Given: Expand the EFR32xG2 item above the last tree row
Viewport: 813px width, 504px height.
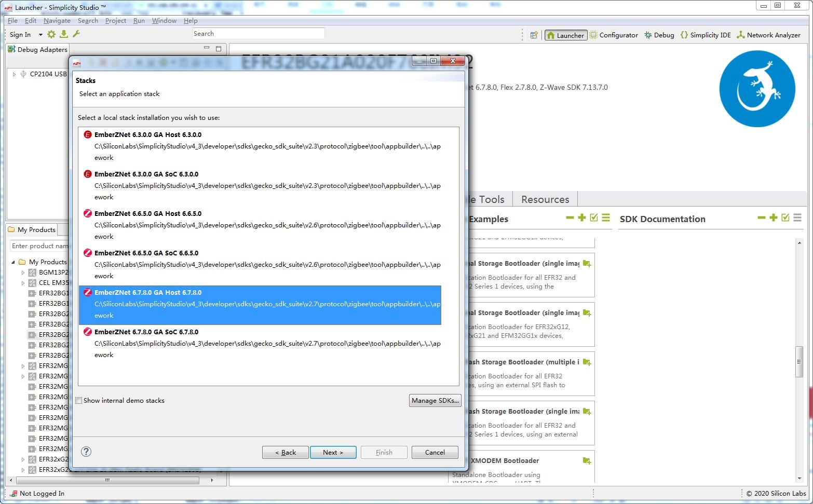Looking at the screenshot, I should [x=23, y=459].
